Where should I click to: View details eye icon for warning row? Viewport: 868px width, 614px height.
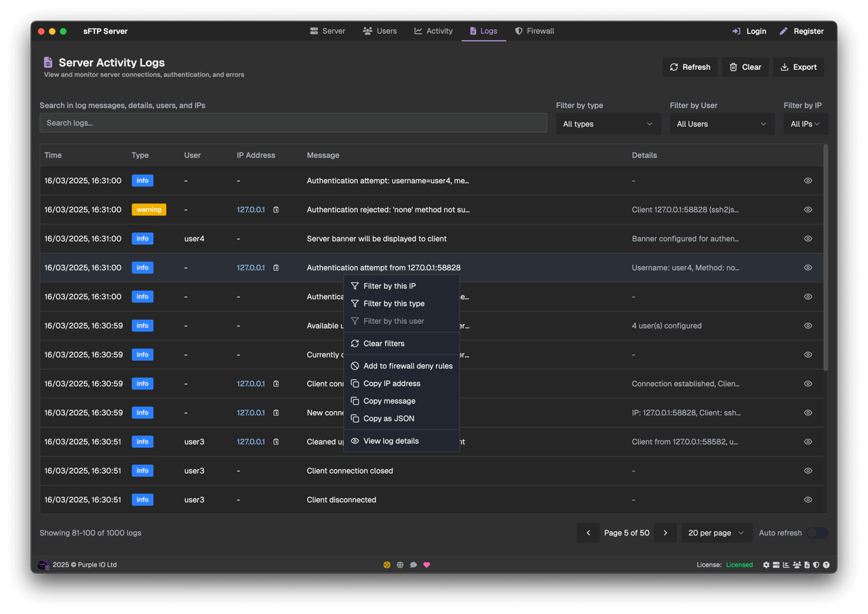point(808,210)
